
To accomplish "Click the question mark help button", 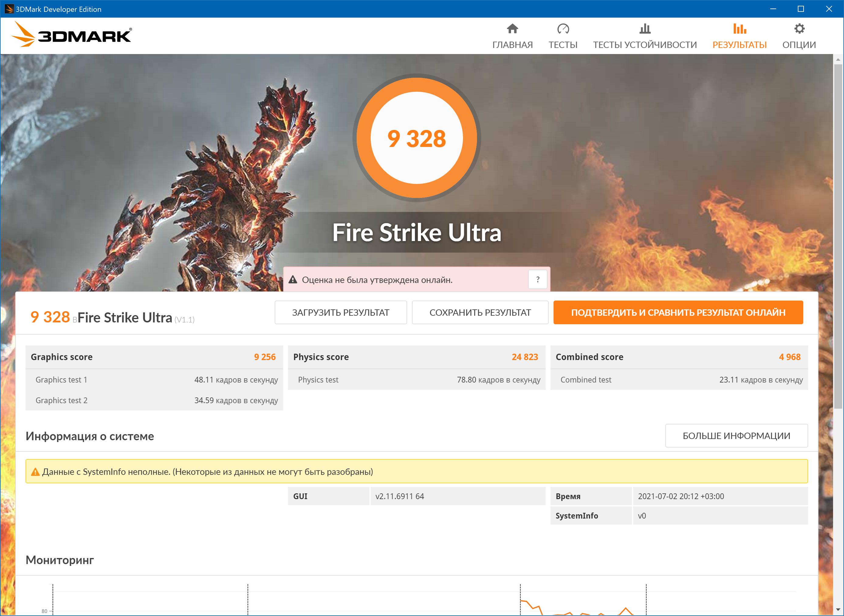I will tap(537, 279).
